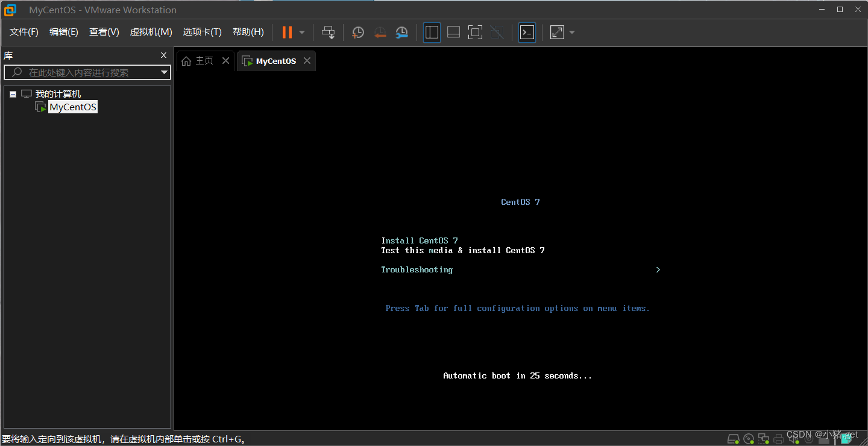Open the snapshot manager
868x446 pixels.
click(x=402, y=33)
